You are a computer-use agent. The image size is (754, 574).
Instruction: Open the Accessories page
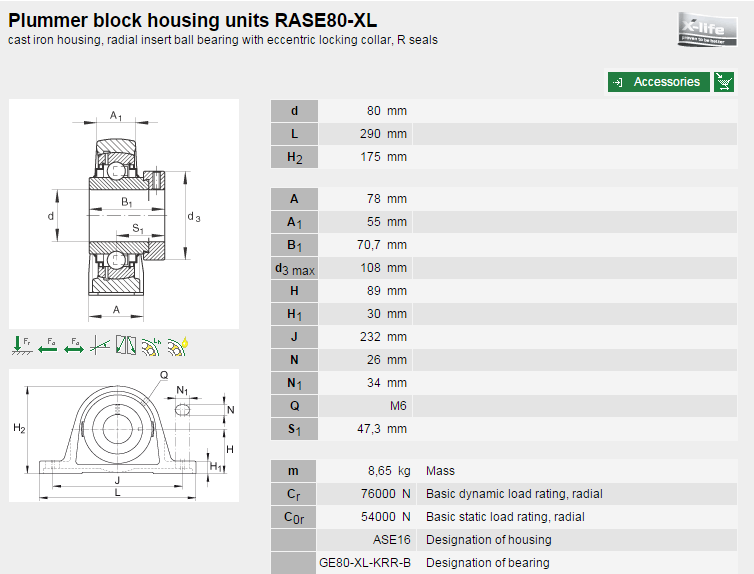pos(659,82)
